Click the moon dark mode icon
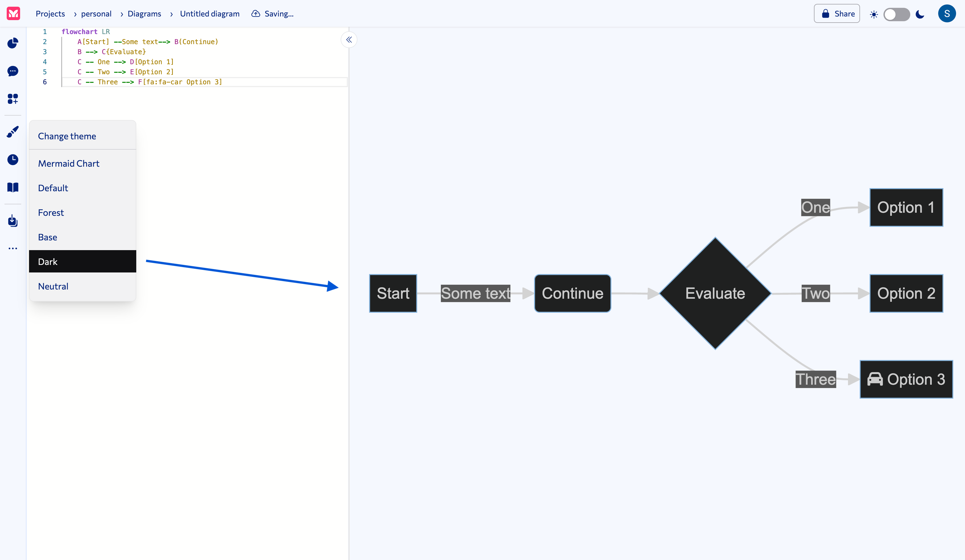The height and width of the screenshot is (560, 965). [x=920, y=14]
